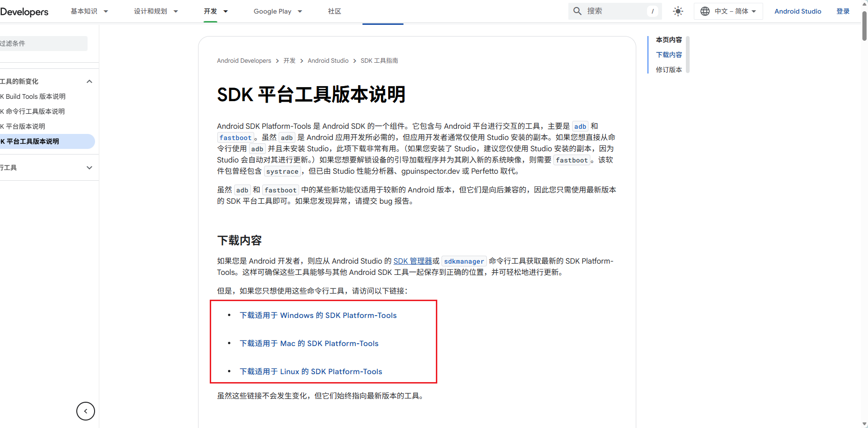Image resolution: width=868 pixels, height=428 pixels.
Task: Download SDK Platform-Tools for Windows
Action: pyautogui.click(x=318, y=316)
